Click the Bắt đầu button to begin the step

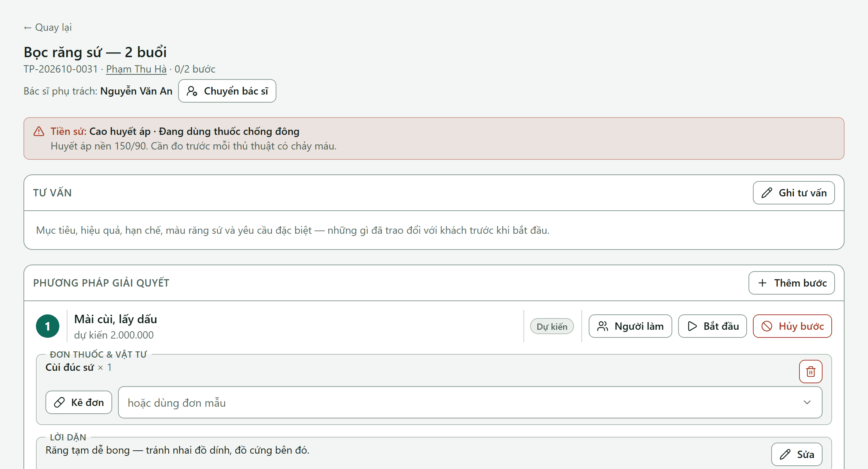coord(712,326)
